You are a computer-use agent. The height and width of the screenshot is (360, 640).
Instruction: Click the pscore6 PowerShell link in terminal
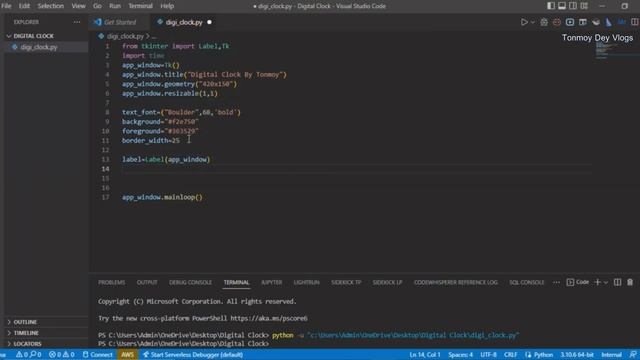pyautogui.click(x=269, y=318)
